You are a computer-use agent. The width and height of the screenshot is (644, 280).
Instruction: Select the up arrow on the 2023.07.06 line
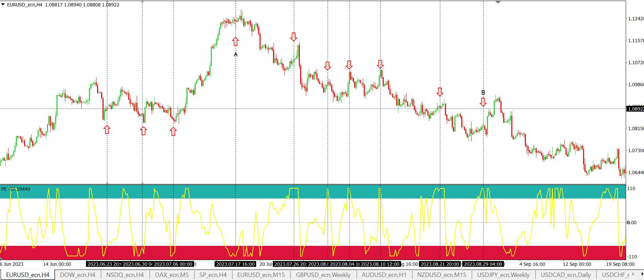(x=173, y=132)
